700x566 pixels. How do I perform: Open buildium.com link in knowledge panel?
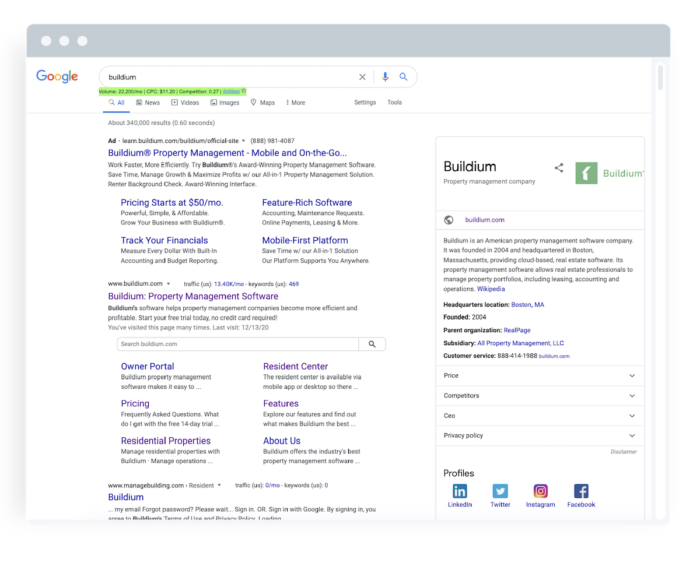coord(485,220)
